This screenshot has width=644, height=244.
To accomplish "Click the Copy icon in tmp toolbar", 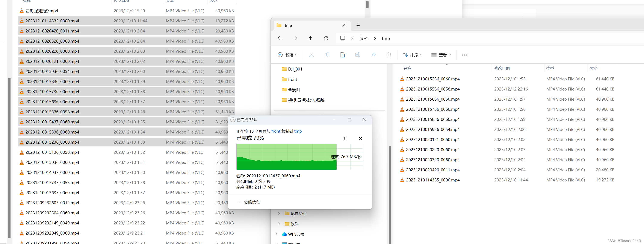I will coord(327,55).
